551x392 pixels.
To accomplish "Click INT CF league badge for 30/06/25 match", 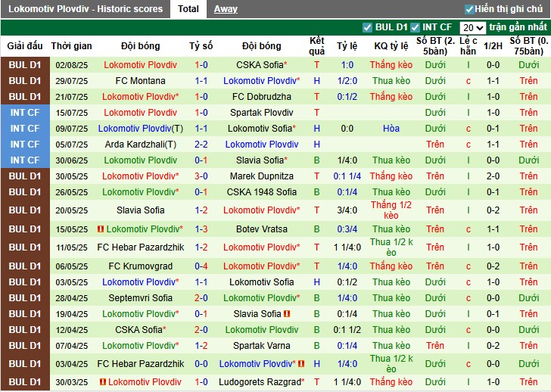I will (x=25, y=160).
